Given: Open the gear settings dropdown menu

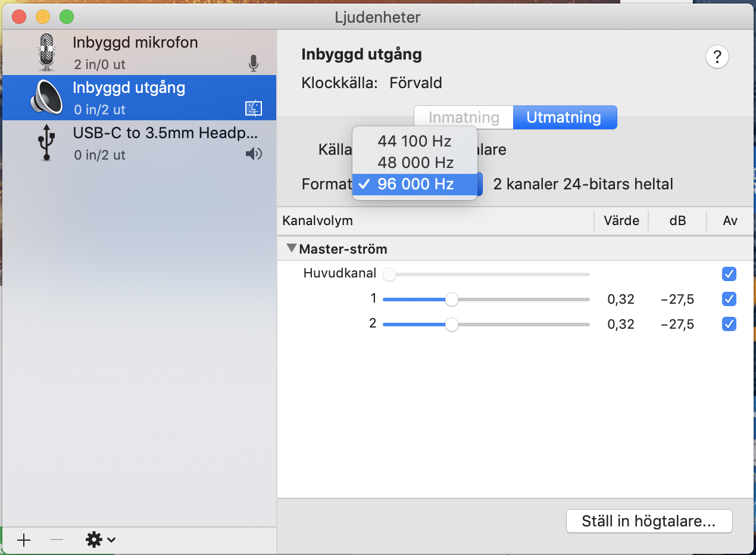Looking at the screenshot, I should coord(100,540).
